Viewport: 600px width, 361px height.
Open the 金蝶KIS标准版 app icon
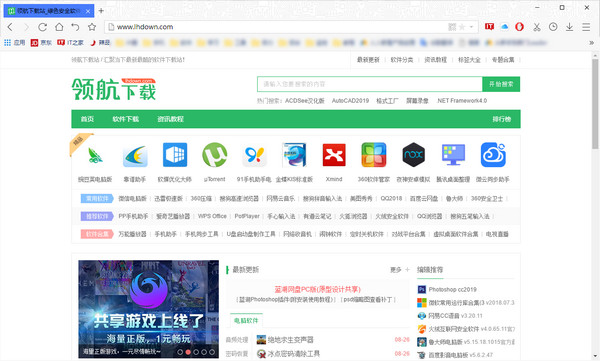tap(294, 155)
